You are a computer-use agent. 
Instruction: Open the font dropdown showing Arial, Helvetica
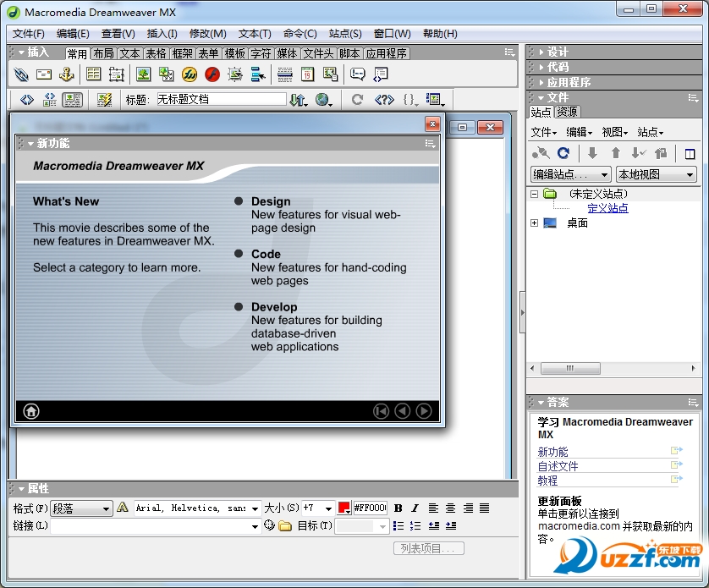(197, 508)
